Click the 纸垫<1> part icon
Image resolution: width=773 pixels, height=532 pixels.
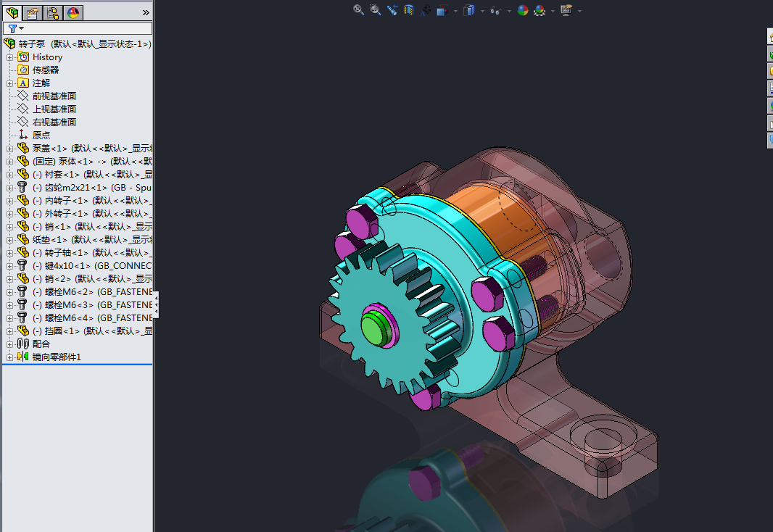click(22, 239)
